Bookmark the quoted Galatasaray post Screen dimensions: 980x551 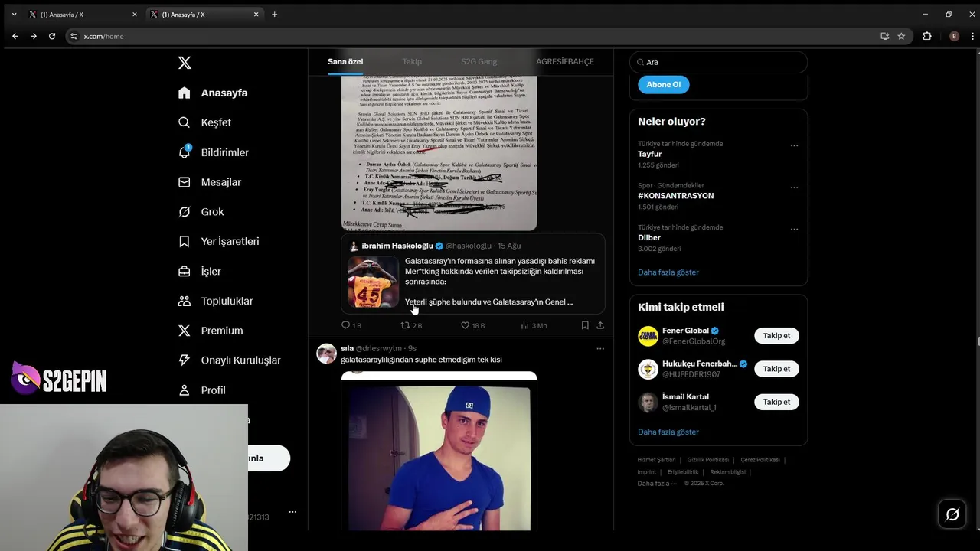(585, 325)
